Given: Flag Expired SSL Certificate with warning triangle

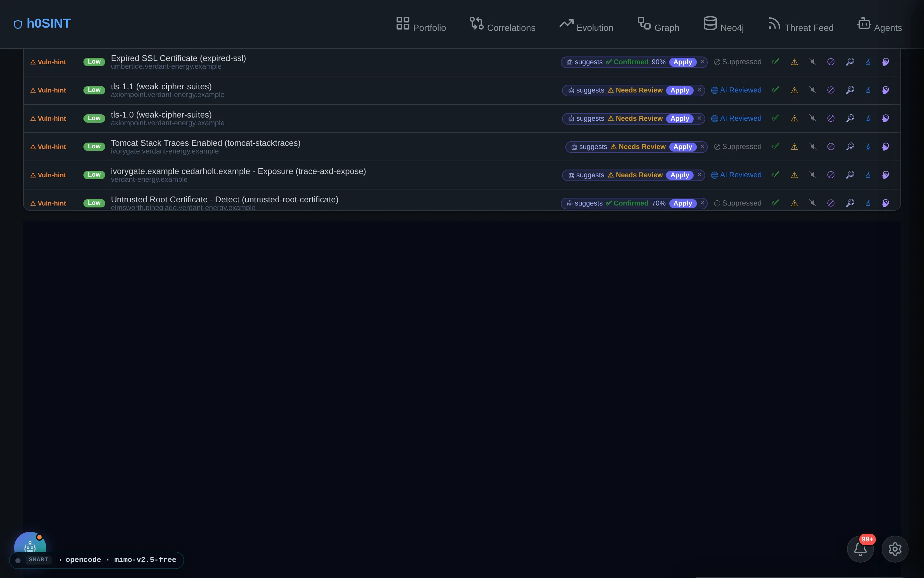Looking at the screenshot, I should pyautogui.click(x=794, y=62).
